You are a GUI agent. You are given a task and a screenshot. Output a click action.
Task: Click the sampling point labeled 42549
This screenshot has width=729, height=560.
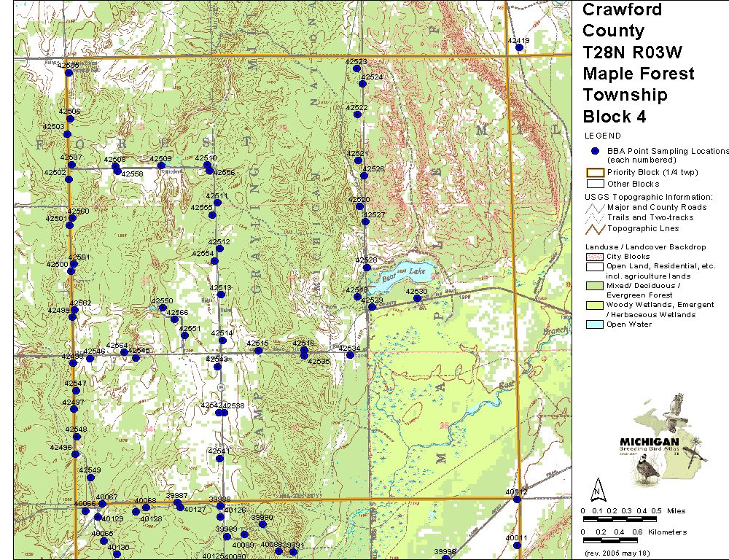(x=90, y=478)
